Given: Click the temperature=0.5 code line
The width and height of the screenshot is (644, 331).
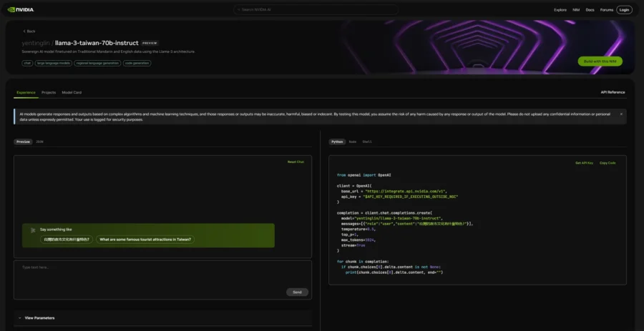Looking at the screenshot, I should [x=358, y=229].
